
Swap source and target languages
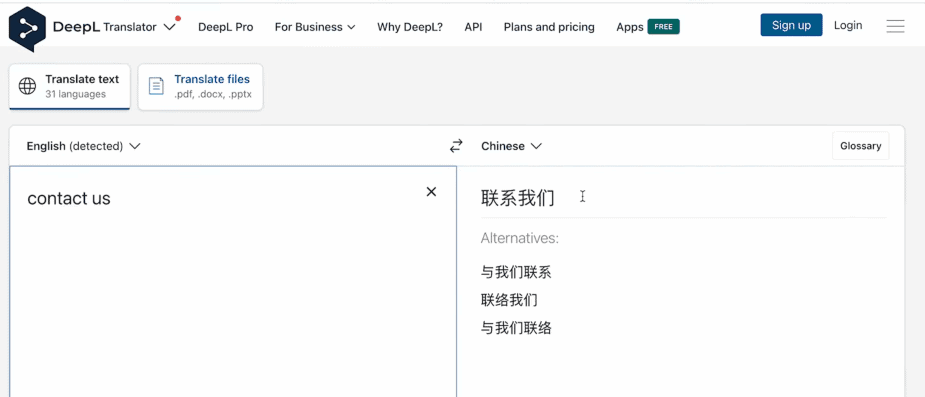(455, 146)
